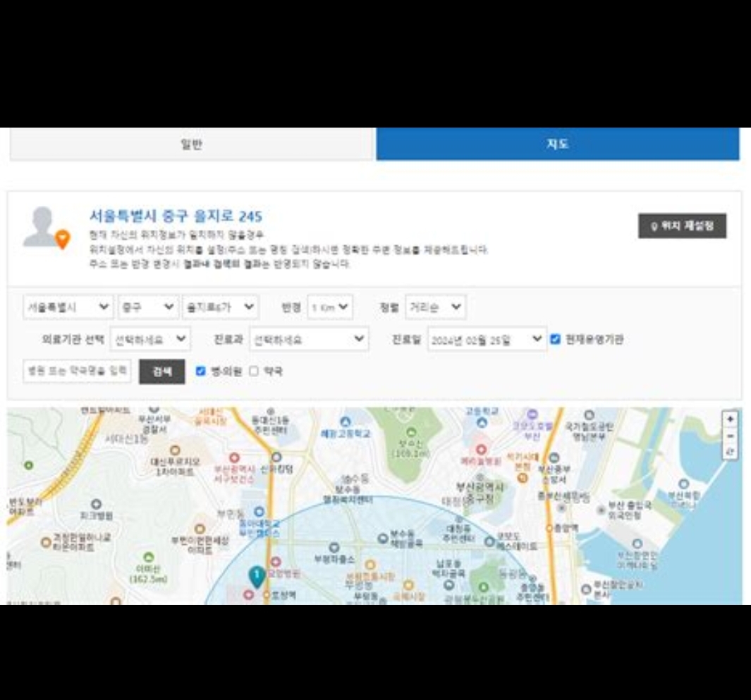This screenshot has width=751, height=700.
Task: Open the 반경 1 Km radius dropdown
Action: 330,307
